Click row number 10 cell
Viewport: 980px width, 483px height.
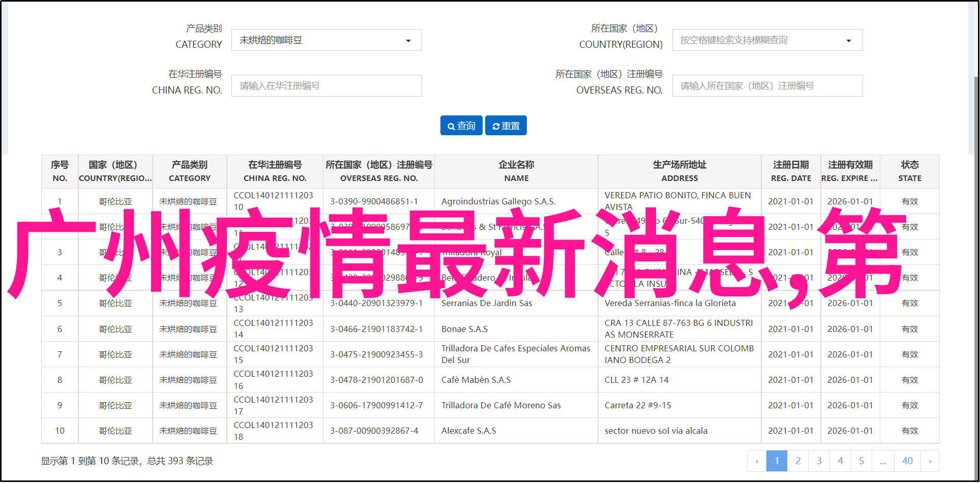click(x=60, y=431)
